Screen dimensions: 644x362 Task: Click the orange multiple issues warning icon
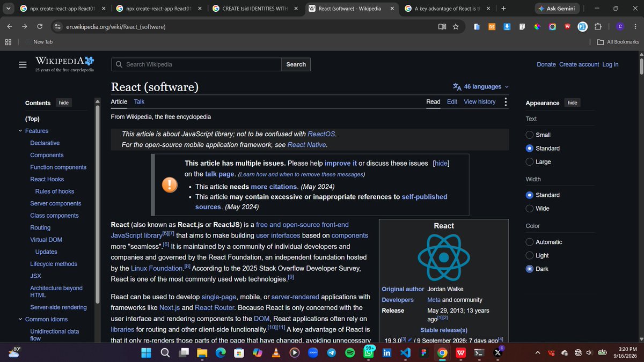170,185
